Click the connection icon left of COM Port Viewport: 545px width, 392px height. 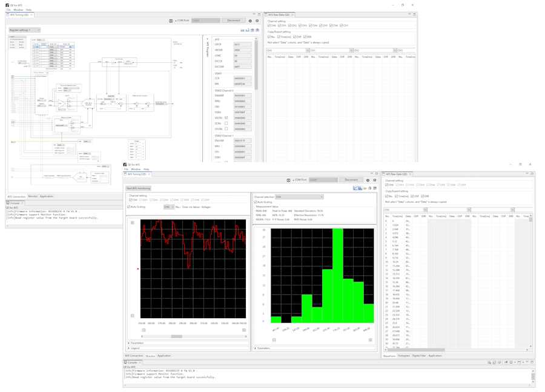(x=288, y=180)
